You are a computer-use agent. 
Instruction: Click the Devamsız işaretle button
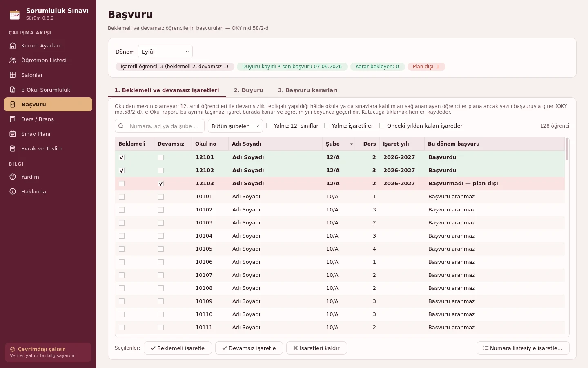tap(249, 348)
